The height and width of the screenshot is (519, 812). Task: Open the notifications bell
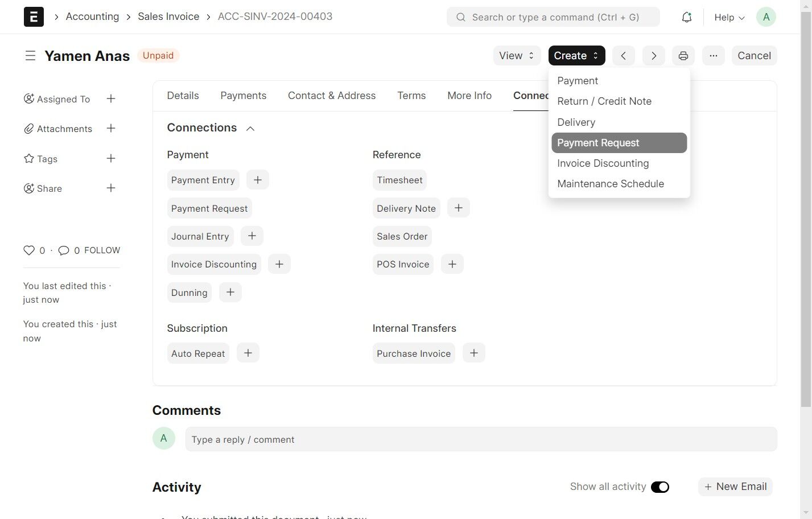click(687, 17)
